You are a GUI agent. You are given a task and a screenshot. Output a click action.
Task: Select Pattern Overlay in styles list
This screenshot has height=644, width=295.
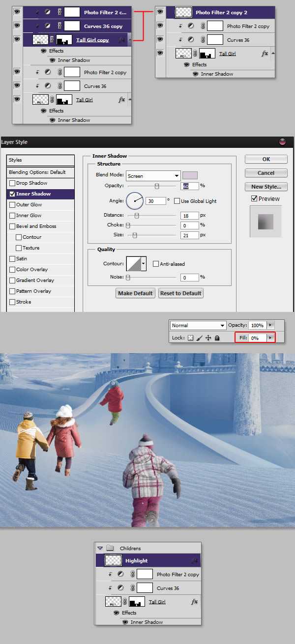41,291
